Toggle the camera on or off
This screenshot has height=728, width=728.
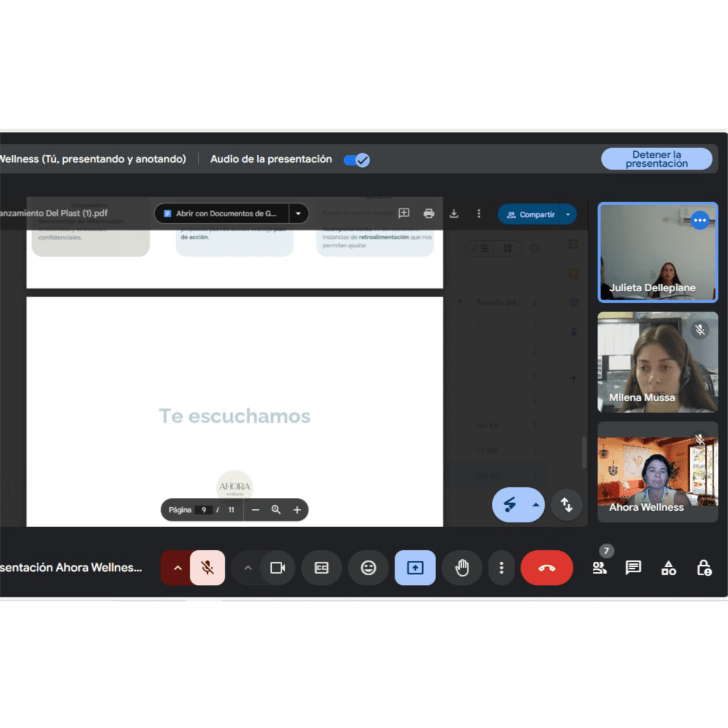pos(277,568)
